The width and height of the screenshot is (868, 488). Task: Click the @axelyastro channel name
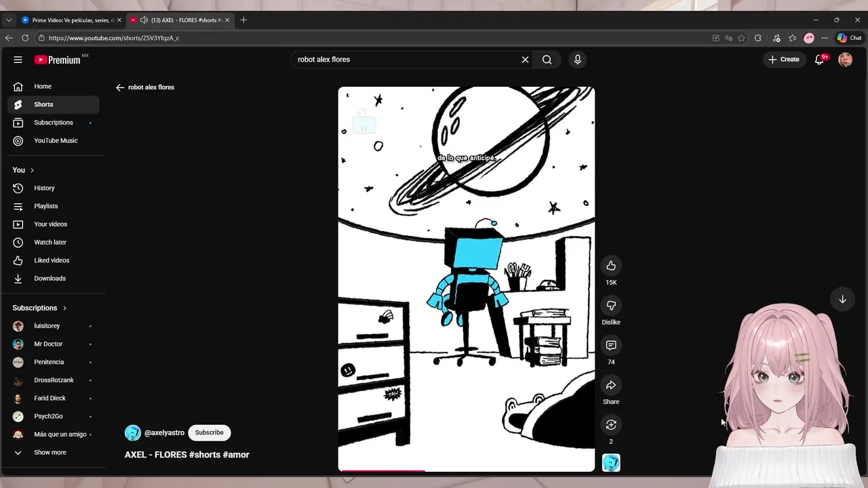(x=164, y=432)
